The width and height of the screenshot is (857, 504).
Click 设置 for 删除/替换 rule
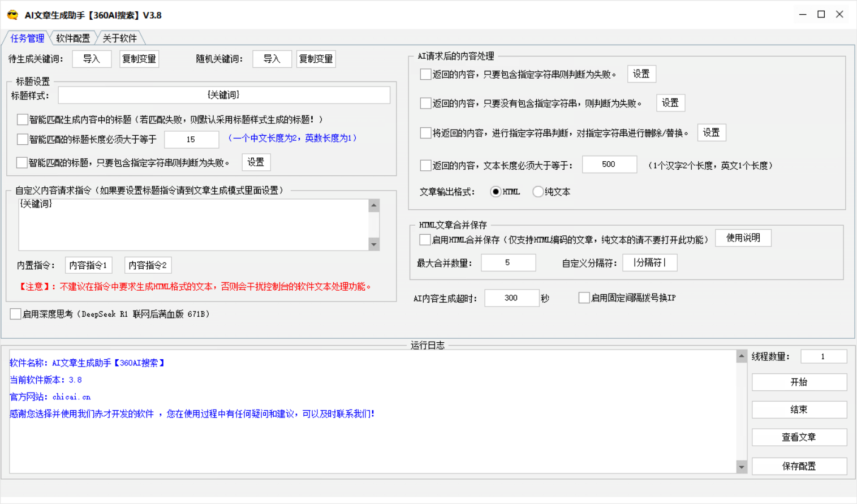pyautogui.click(x=711, y=132)
